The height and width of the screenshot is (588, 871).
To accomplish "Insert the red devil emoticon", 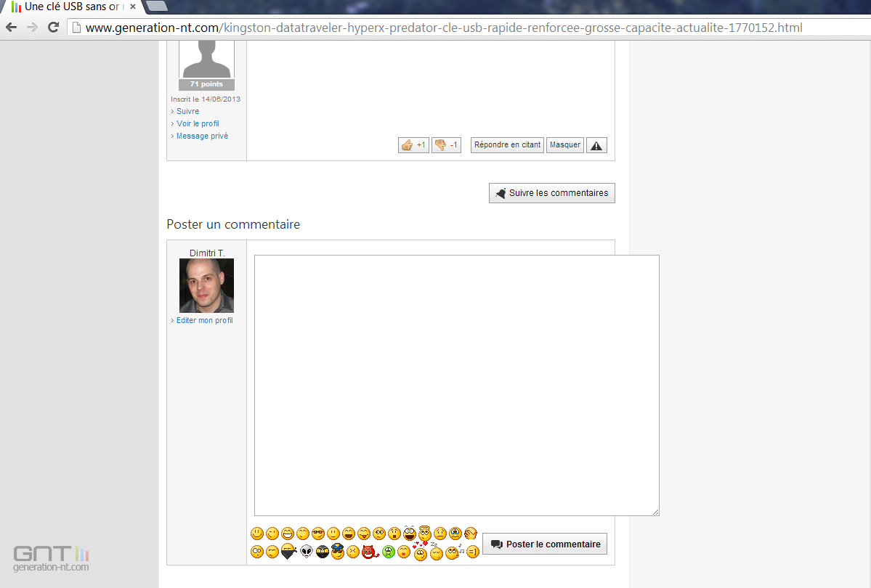I will pos(370,552).
